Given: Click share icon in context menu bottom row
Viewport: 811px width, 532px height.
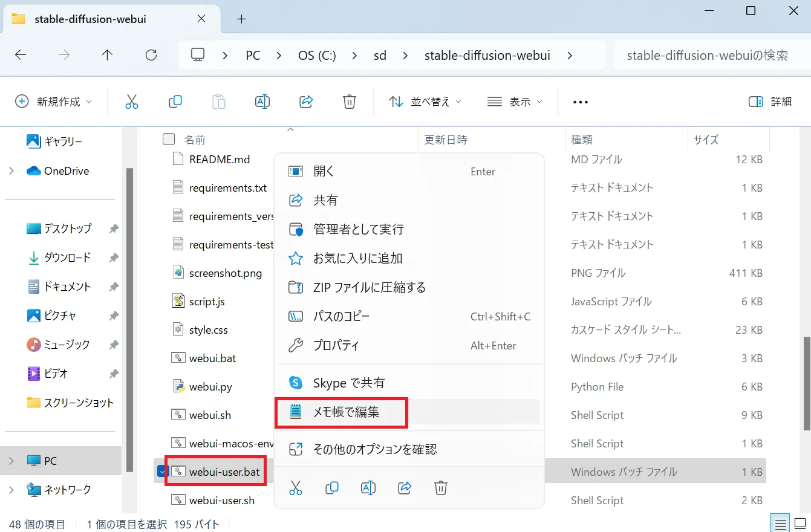Looking at the screenshot, I should (405, 487).
